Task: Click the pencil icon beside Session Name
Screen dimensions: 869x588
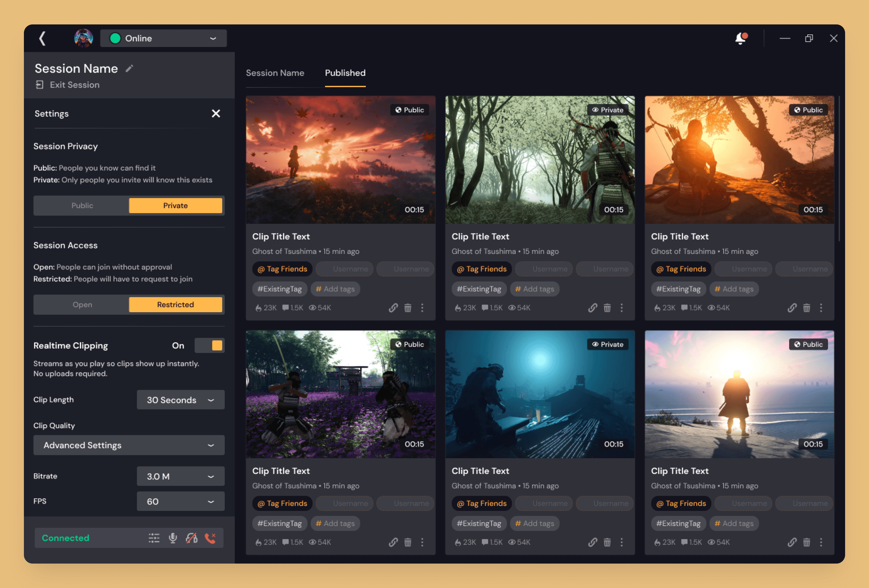Action: tap(129, 68)
